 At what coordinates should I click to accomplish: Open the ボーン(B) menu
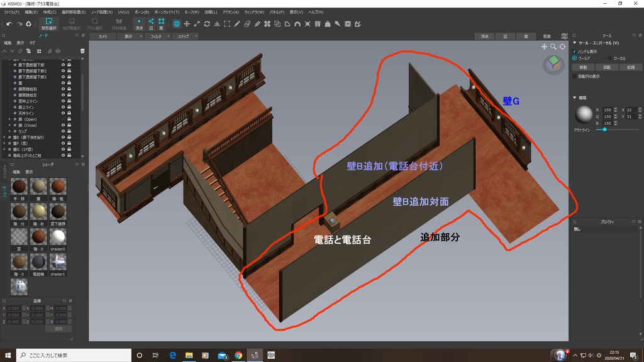click(142, 12)
